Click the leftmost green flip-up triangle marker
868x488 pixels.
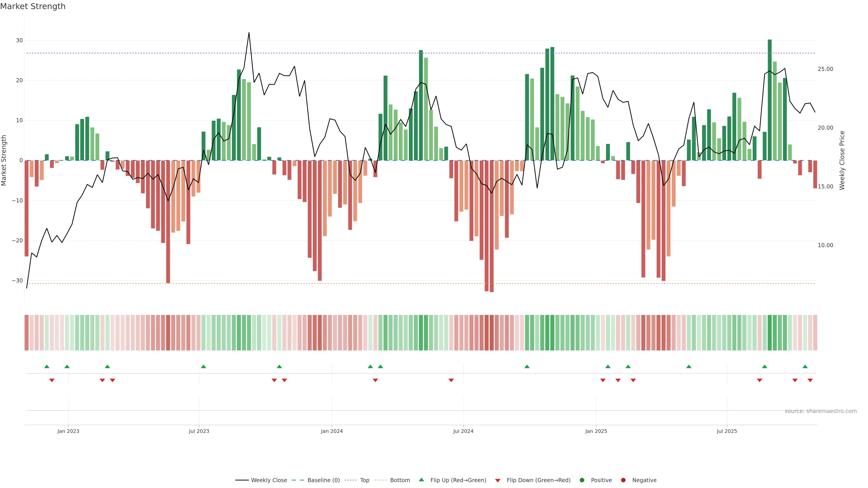[x=47, y=366]
